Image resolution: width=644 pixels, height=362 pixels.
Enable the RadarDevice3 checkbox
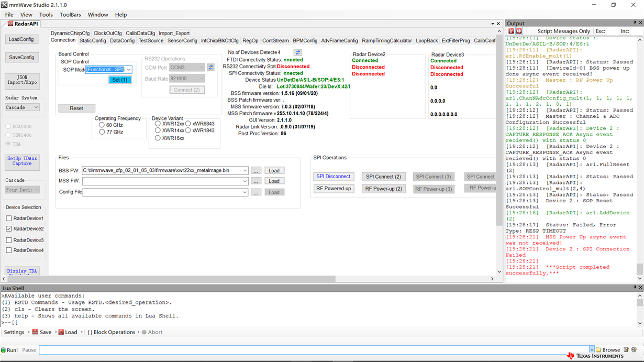point(9,240)
